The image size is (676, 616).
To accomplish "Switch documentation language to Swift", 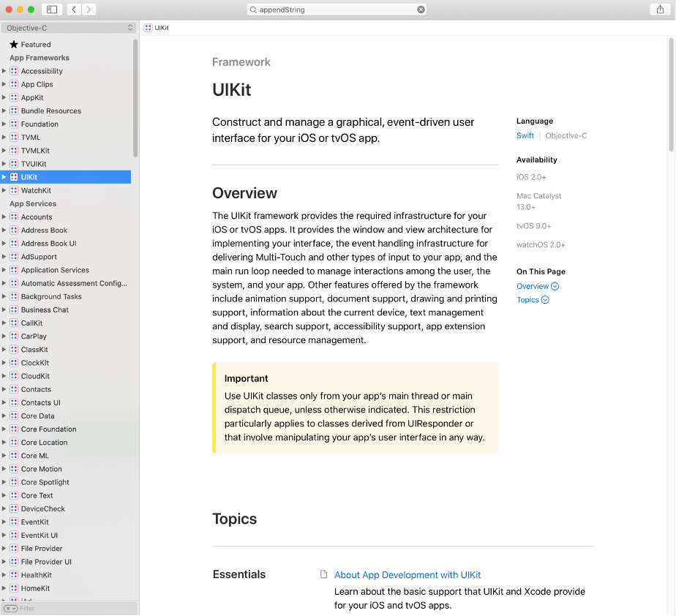I will coord(525,135).
